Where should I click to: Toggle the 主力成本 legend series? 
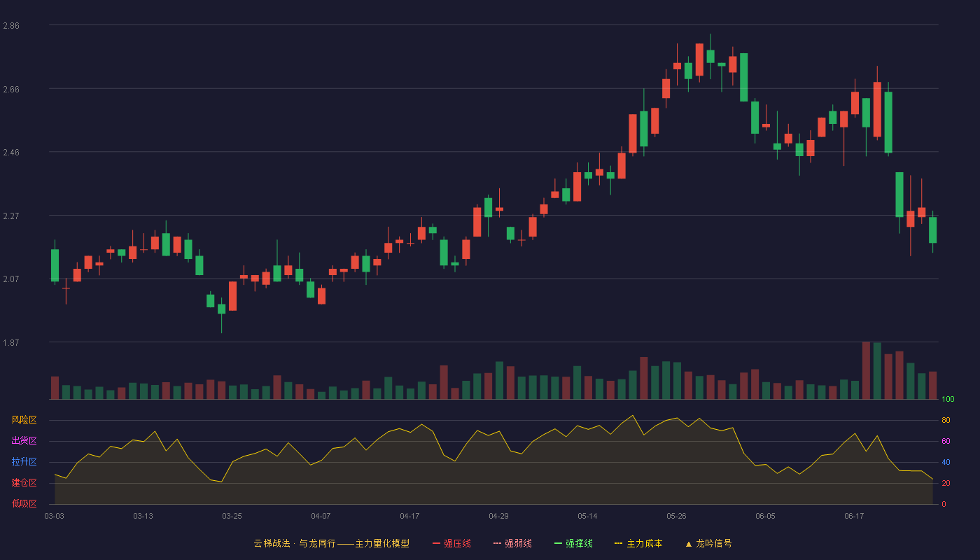(x=638, y=543)
